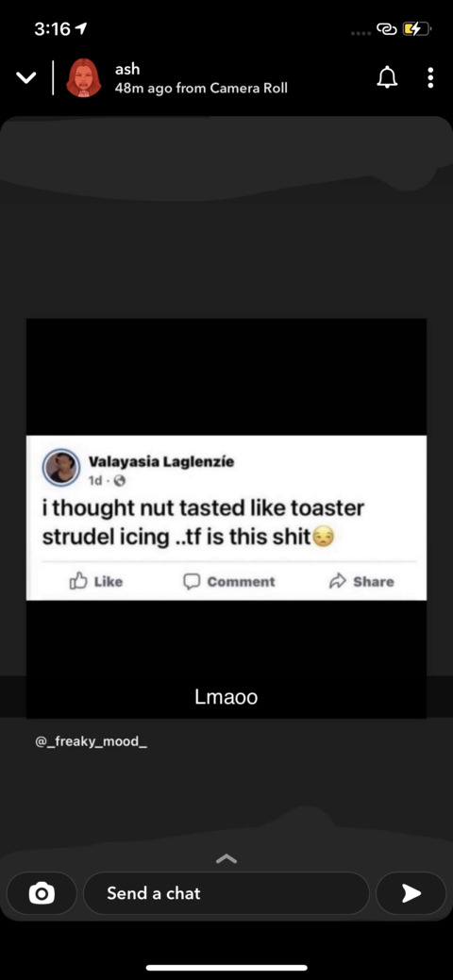Tap the camera icon next to chat field

click(42, 893)
